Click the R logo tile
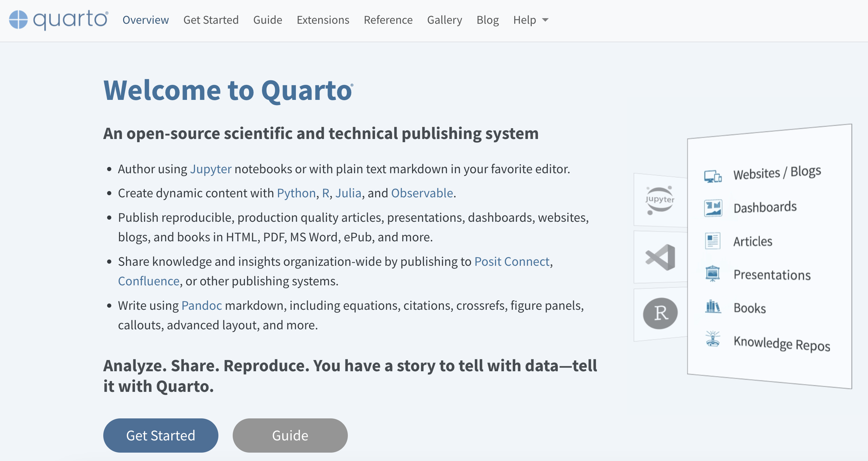Viewport: 868px width, 461px height. (660, 313)
